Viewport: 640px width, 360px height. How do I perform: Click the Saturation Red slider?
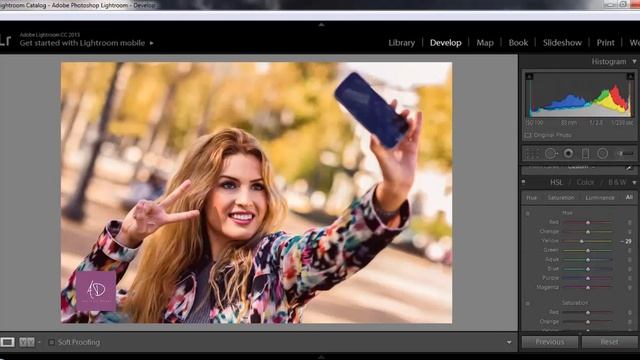588,312
